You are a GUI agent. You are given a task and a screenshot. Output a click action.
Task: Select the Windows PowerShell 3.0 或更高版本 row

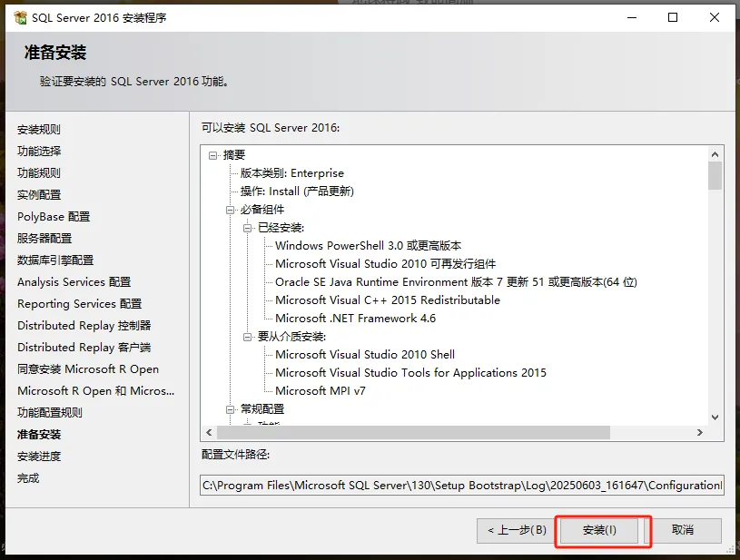point(368,246)
